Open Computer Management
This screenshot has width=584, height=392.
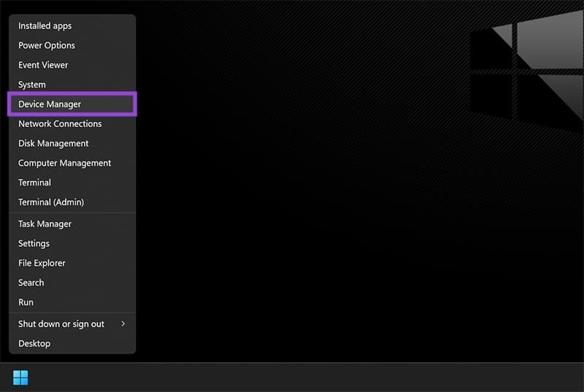point(64,164)
